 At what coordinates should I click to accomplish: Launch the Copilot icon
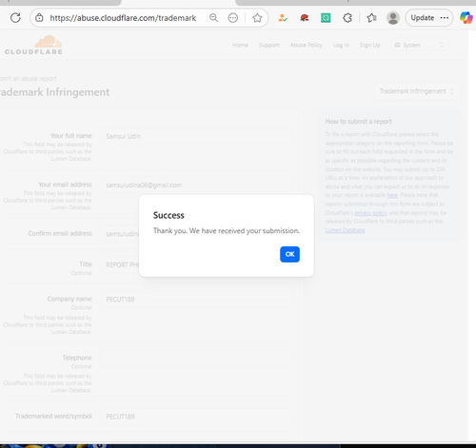coord(466,18)
